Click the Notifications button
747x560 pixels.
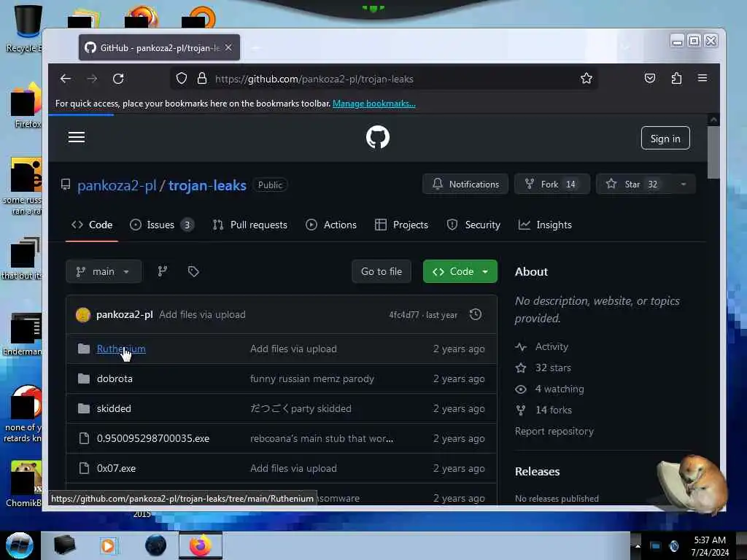(465, 184)
